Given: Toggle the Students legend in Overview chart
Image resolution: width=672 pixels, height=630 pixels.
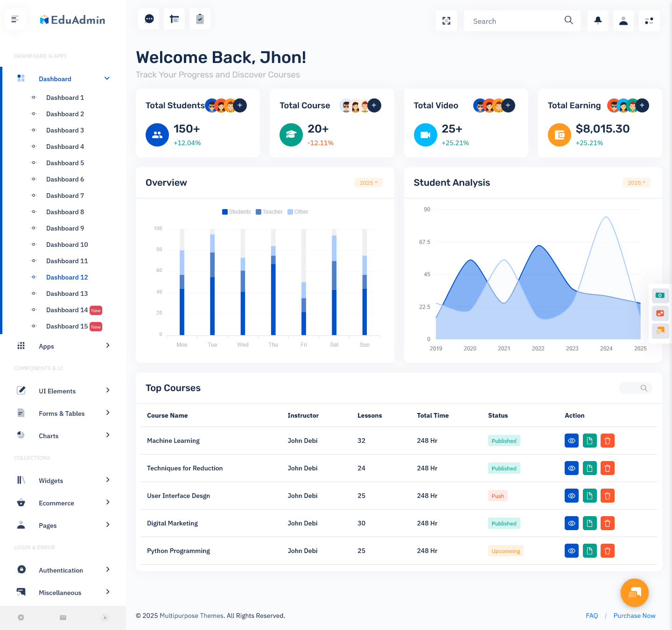Looking at the screenshot, I should click(x=236, y=212).
